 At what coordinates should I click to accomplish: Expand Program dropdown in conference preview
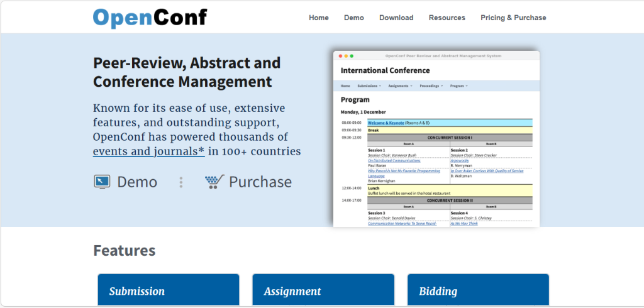point(460,85)
